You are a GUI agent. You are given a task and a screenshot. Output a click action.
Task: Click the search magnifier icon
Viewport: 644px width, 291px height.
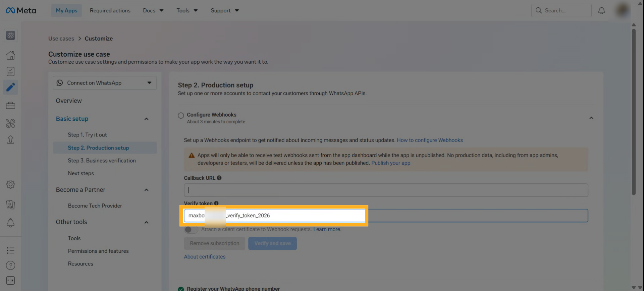[539, 10]
